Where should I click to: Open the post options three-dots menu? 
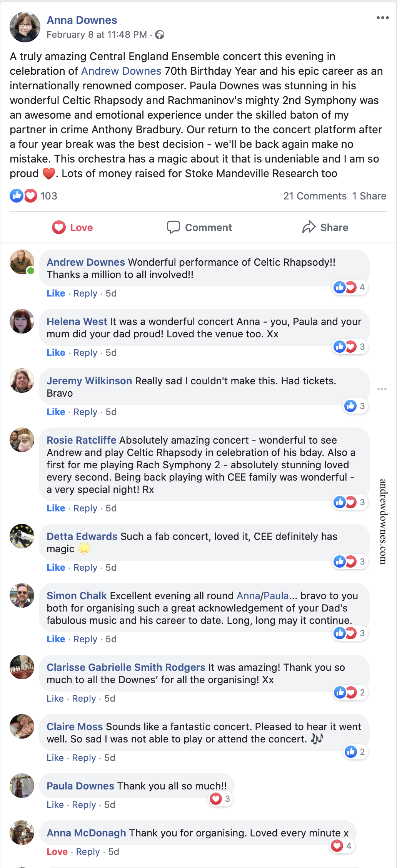tap(382, 18)
